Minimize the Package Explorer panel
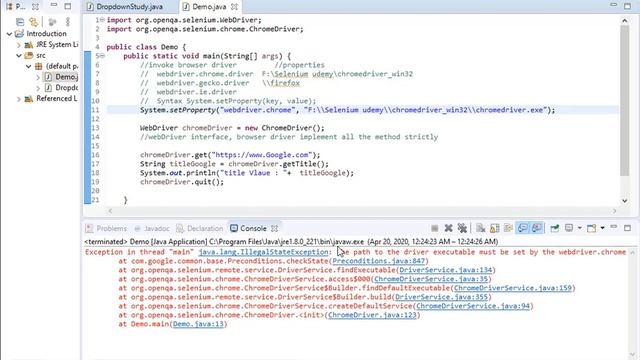Screen dimensions: 640x360 [x=54, y=6]
